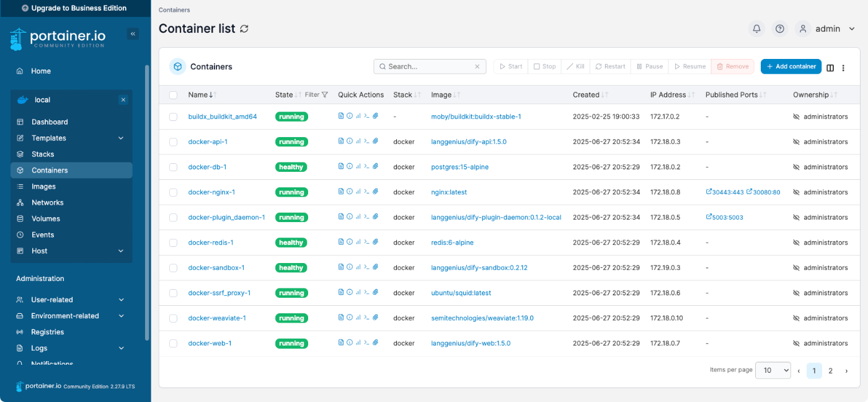Close the local environment with X

tap(123, 100)
